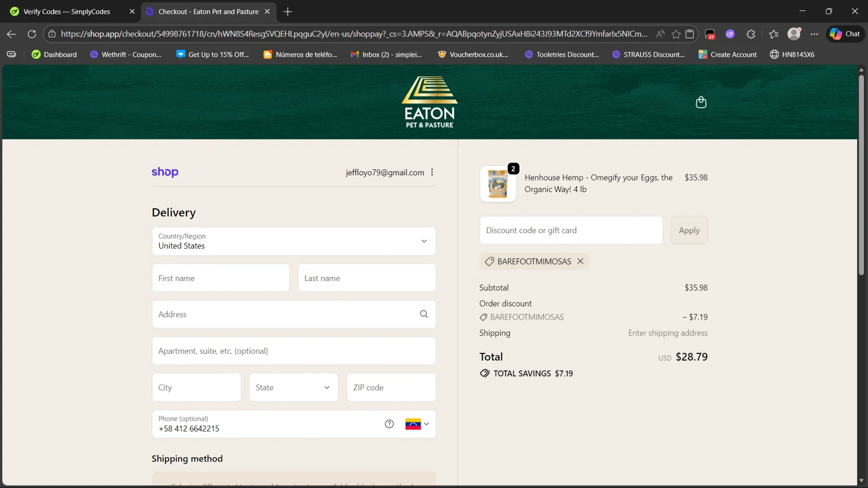868x488 pixels.
Task: Click the TOTAL SAVINGS $7.19 text
Action: tap(533, 374)
